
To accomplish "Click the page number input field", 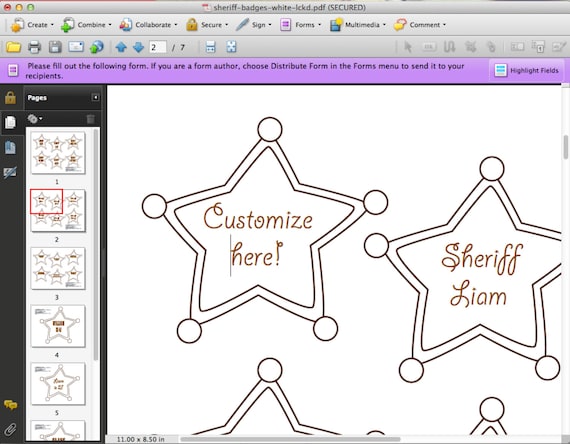I will coord(158,47).
